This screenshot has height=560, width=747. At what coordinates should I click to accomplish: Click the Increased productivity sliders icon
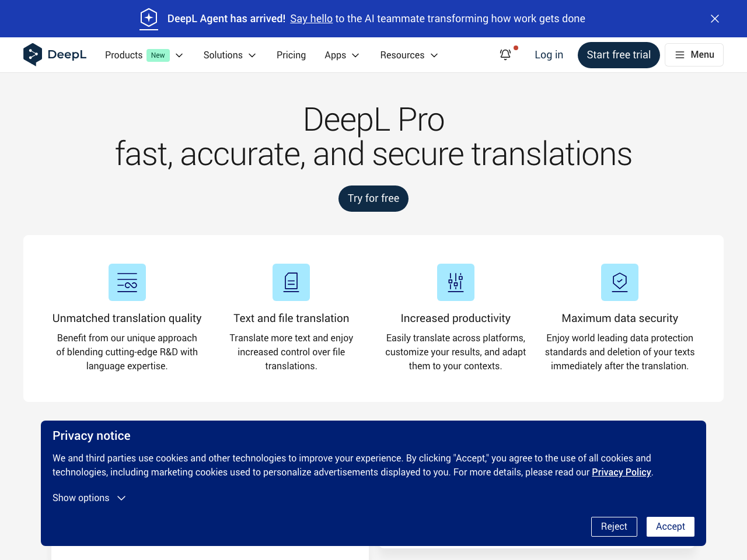click(x=456, y=282)
